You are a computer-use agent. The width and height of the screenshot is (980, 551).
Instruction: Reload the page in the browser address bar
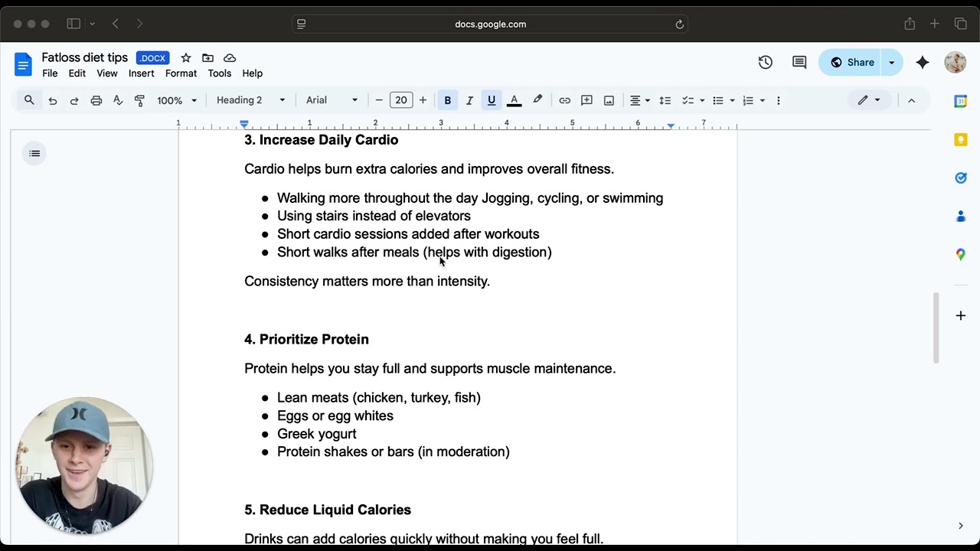[679, 24]
